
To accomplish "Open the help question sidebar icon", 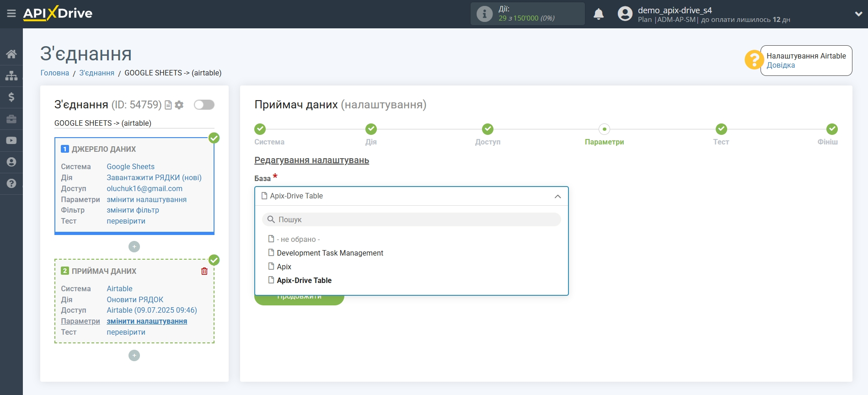I will click(11, 183).
